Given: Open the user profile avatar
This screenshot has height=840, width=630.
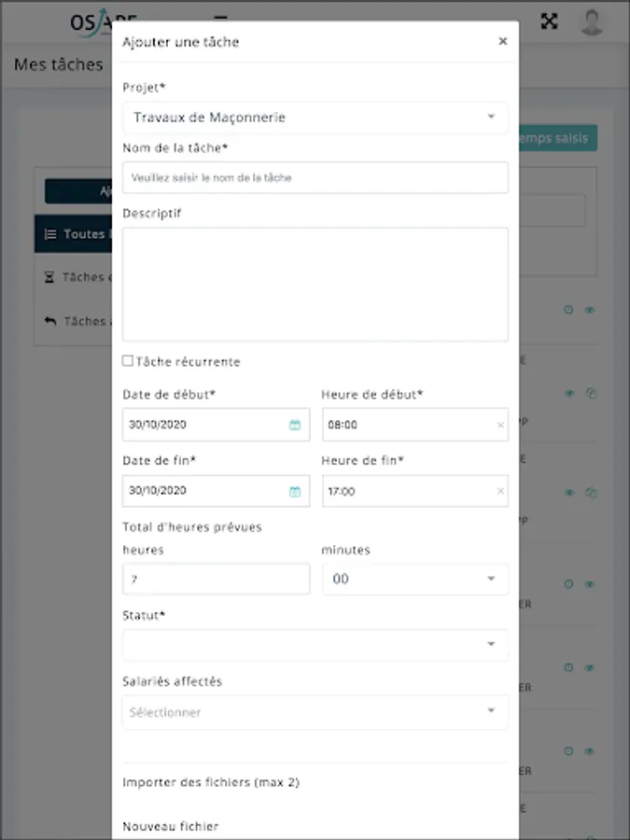Looking at the screenshot, I should [592, 21].
